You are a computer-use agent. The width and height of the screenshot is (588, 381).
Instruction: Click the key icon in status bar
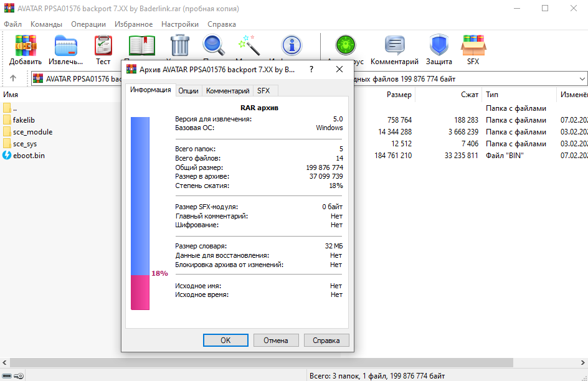(x=19, y=376)
